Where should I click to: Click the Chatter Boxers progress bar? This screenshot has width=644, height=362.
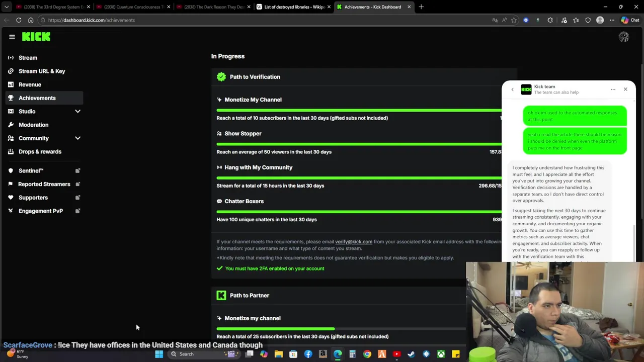(359, 212)
